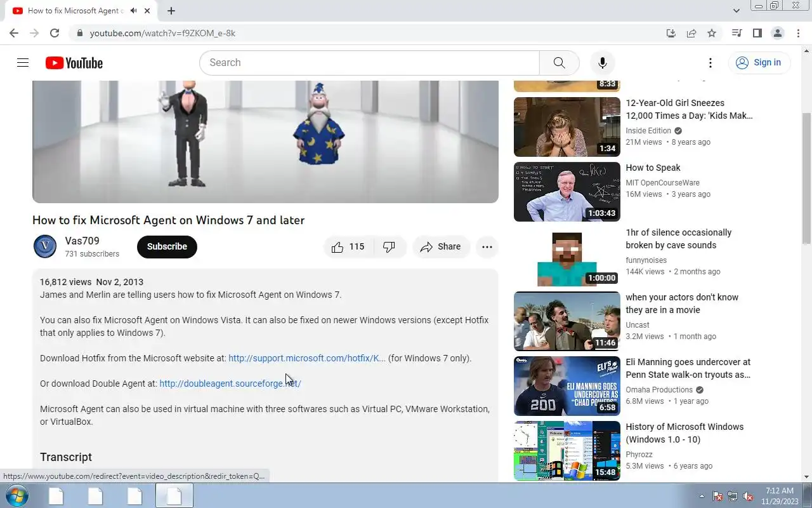Screen dimensions: 812x508
Task: Share this page from address bar
Action: pyautogui.click(x=691, y=33)
